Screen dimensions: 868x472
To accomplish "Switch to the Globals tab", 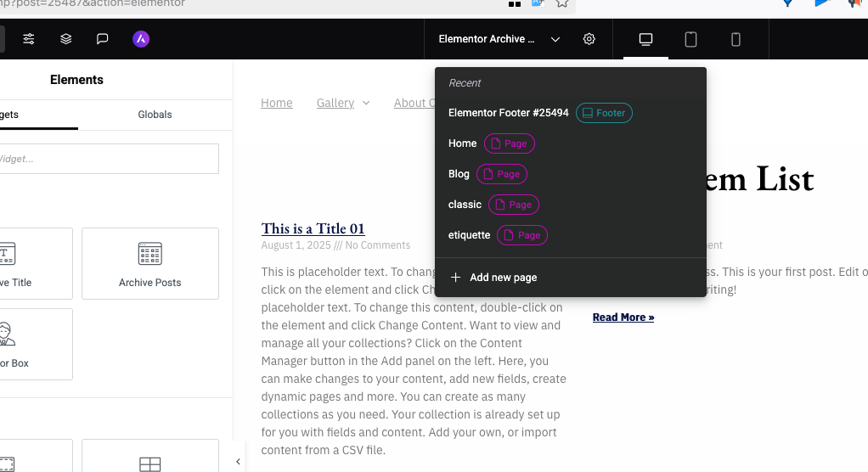I will click(x=155, y=115).
